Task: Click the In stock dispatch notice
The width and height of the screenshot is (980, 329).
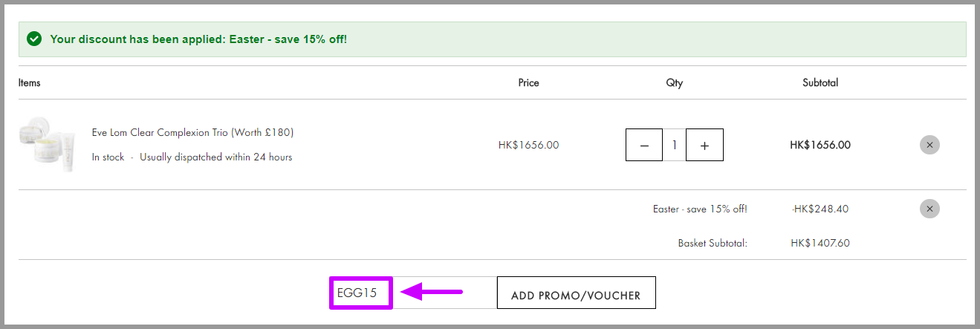Action: tap(192, 157)
